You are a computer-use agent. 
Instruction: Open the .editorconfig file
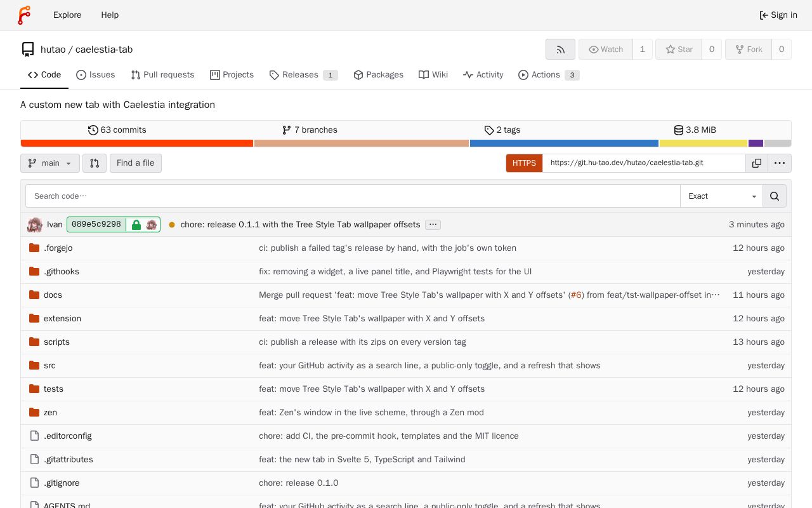point(67,436)
